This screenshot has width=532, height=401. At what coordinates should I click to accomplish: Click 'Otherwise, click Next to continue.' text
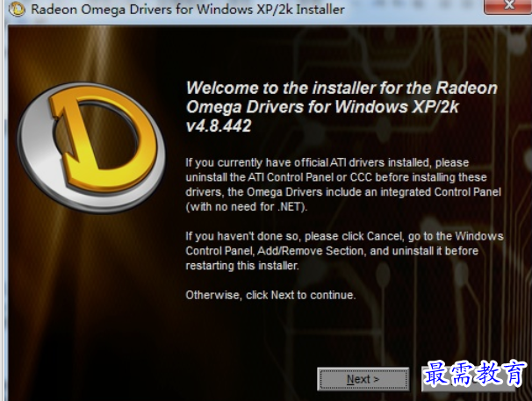(x=270, y=295)
